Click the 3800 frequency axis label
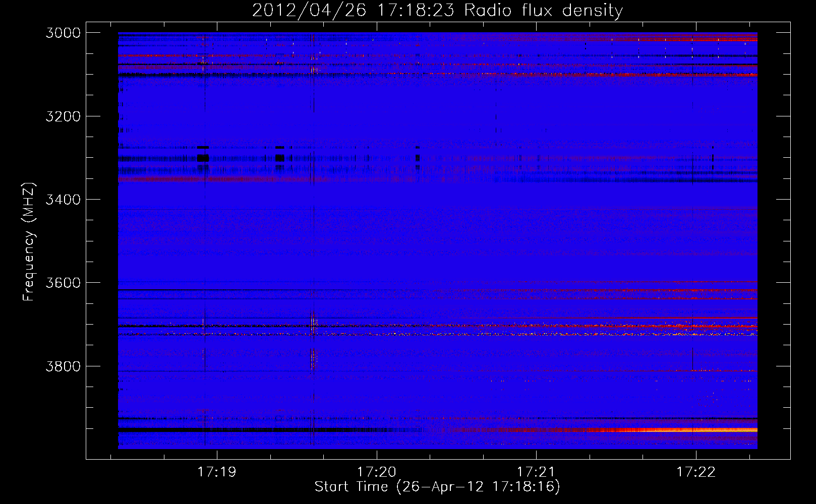Image resolution: width=816 pixels, height=504 pixels. point(63,366)
